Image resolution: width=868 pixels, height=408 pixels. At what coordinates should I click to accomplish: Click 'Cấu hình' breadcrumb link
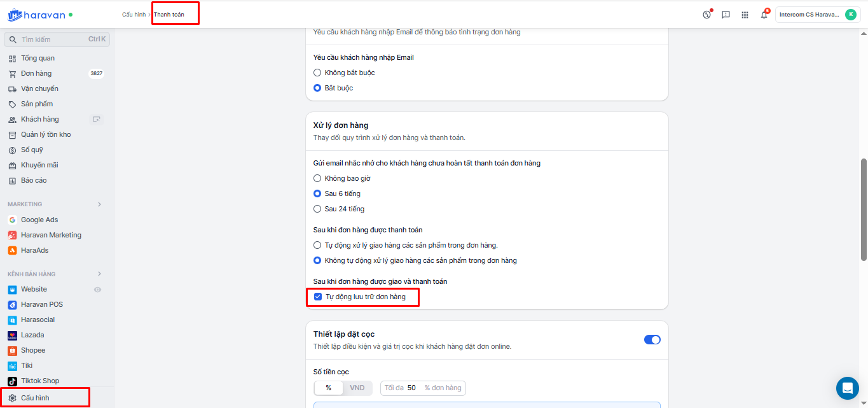click(134, 14)
